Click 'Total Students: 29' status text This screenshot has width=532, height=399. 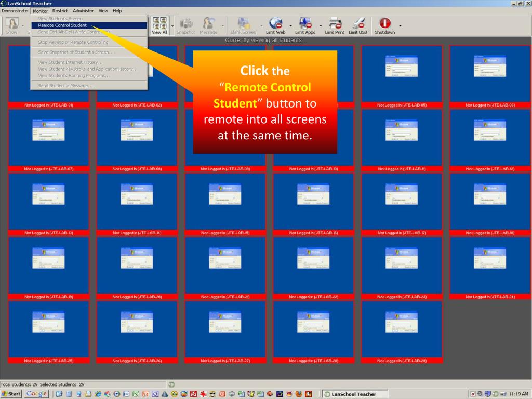pos(19,384)
